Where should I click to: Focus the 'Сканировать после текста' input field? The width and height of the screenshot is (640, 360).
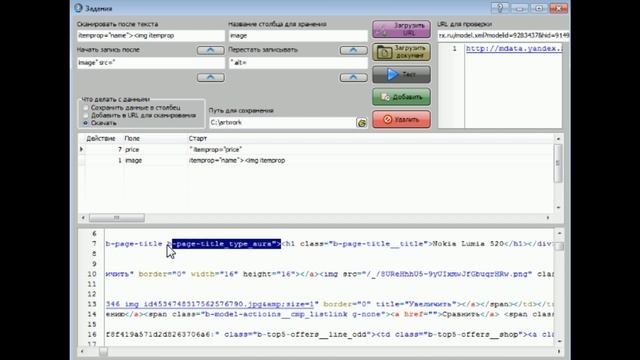(x=151, y=36)
